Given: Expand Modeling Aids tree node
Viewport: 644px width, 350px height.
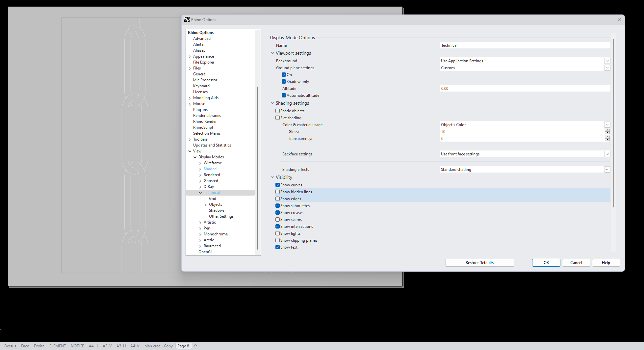Looking at the screenshot, I should pyautogui.click(x=190, y=98).
